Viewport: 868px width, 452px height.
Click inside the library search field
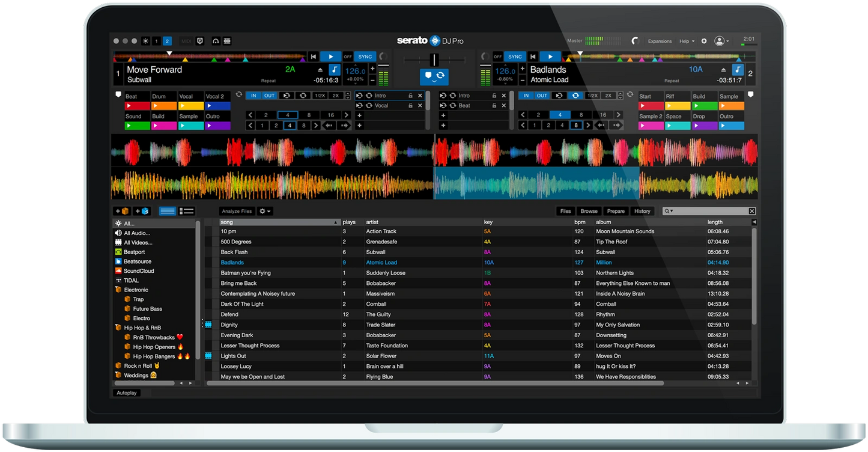tap(709, 211)
